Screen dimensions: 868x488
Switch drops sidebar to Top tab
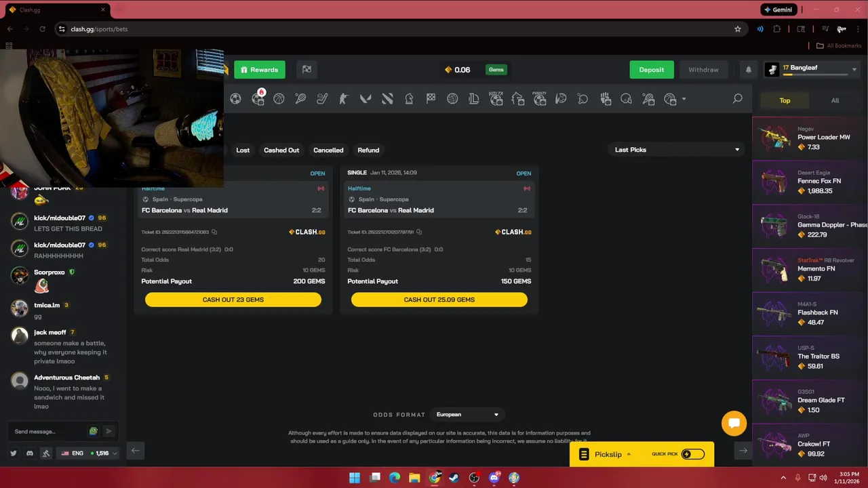tap(785, 100)
